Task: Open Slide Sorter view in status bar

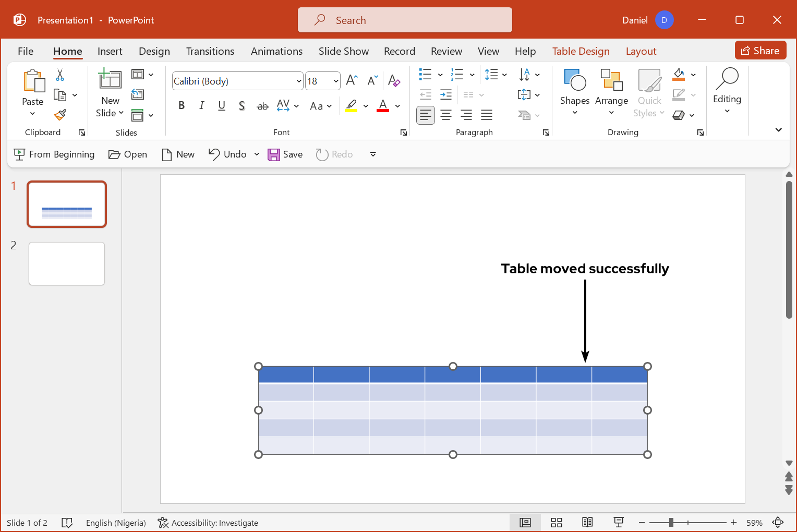Action: pos(557,523)
